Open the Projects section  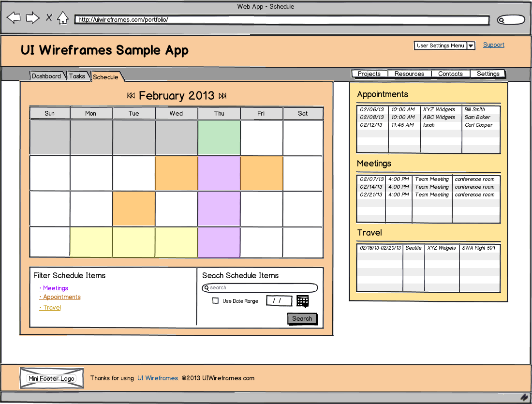point(369,74)
